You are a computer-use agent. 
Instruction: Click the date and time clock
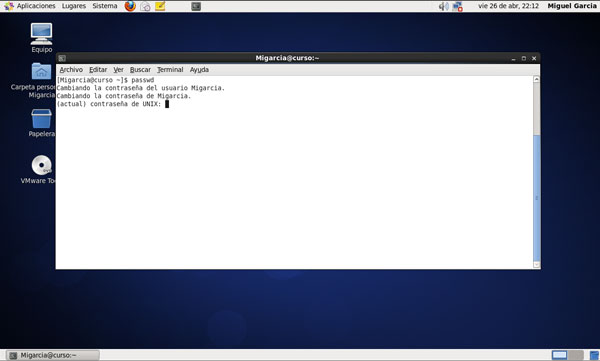[508, 6]
